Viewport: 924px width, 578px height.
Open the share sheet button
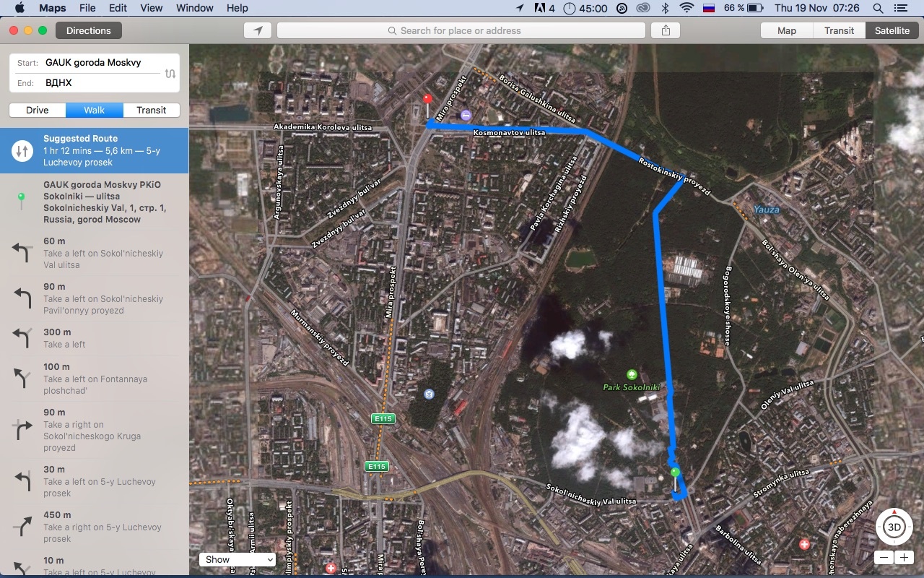coord(666,30)
